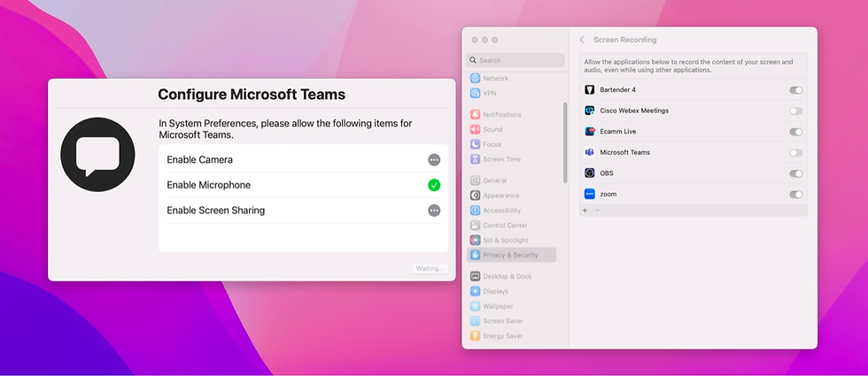Click the Microsoft Teams app icon in list
Viewport: 868px width, 376px height.
(x=590, y=152)
